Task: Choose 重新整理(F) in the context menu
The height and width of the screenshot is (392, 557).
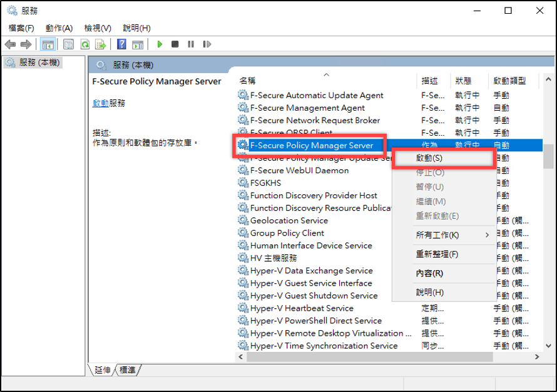Action: coord(444,254)
